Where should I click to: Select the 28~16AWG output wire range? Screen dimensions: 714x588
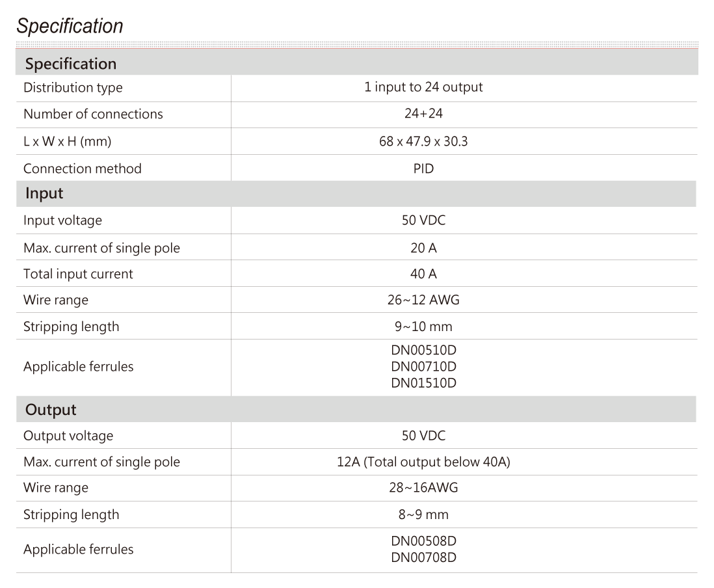(x=423, y=488)
